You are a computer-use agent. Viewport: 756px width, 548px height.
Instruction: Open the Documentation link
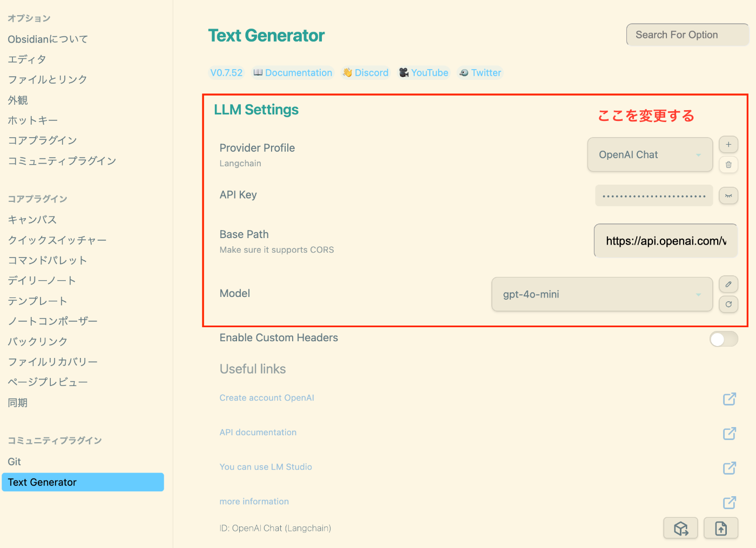pos(293,73)
